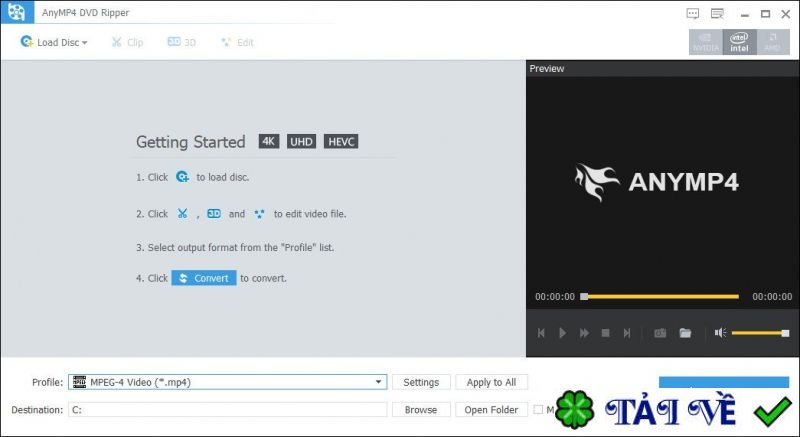
Task: Take a snapshot with camera icon
Action: [x=660, y=333]
